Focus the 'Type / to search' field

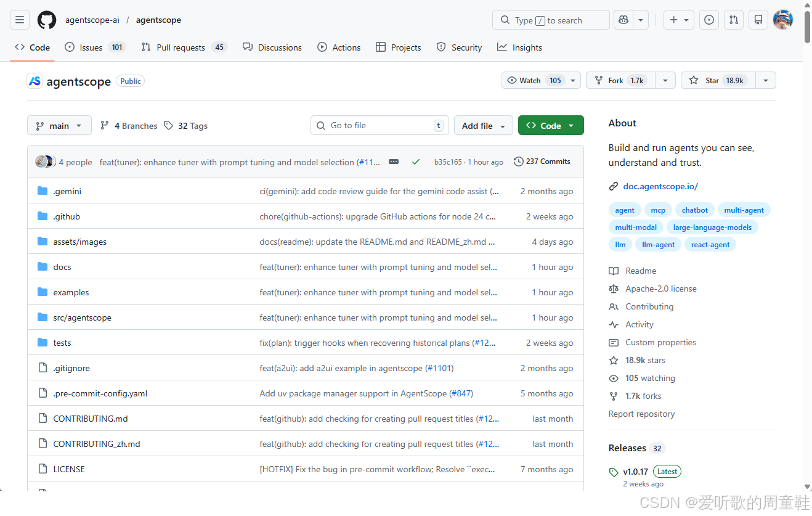[x=551, y=20]
